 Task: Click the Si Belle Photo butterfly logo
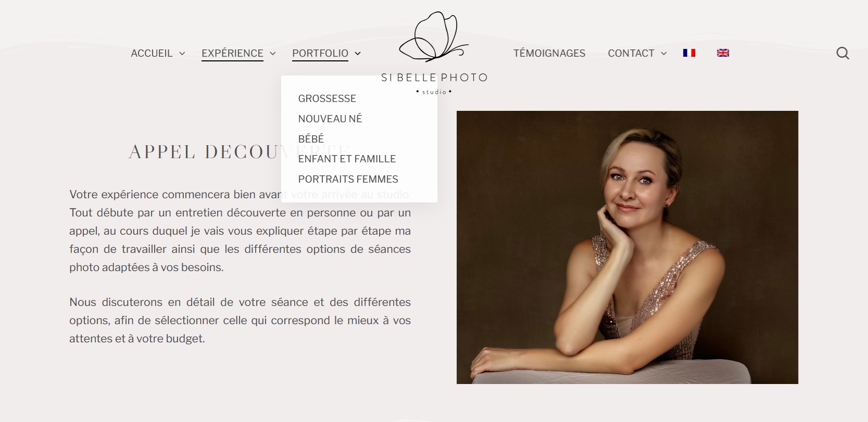[x=434, y=35]
